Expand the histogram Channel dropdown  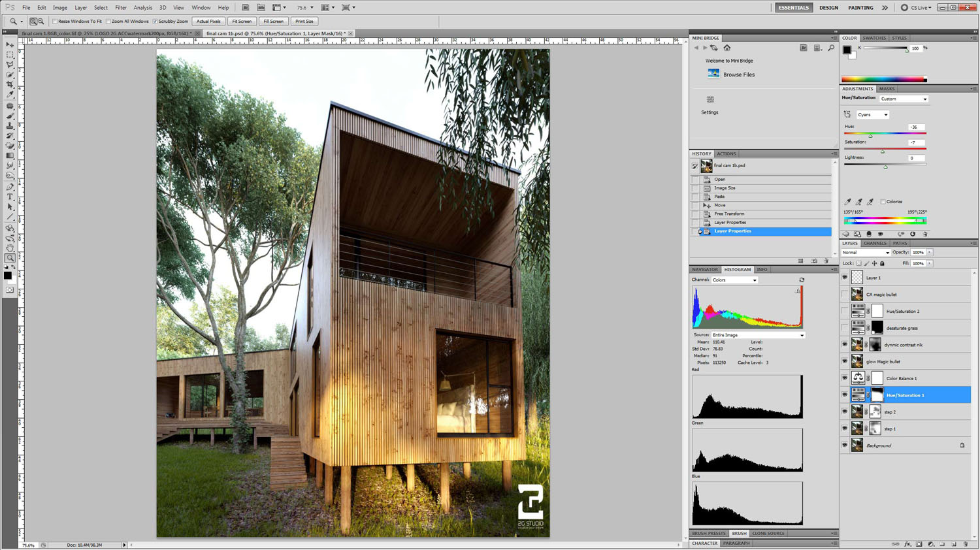pos(735,280)
